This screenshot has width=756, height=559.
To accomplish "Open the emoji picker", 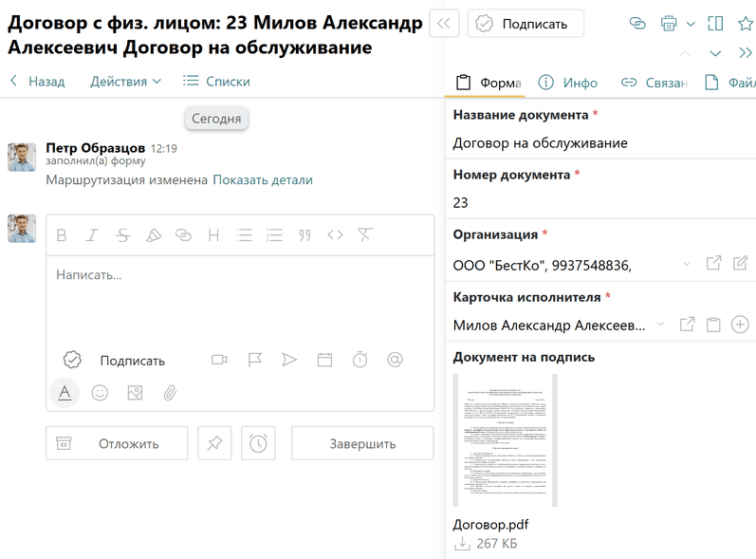I will pyautogui.click(x=100, y=392).
